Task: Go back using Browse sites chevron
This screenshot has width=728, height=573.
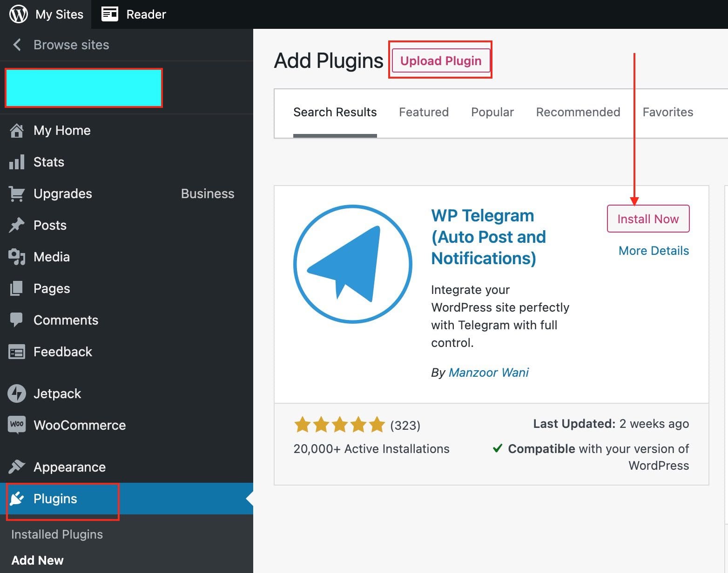Action: pyautogui.click(x=17, y=45)
